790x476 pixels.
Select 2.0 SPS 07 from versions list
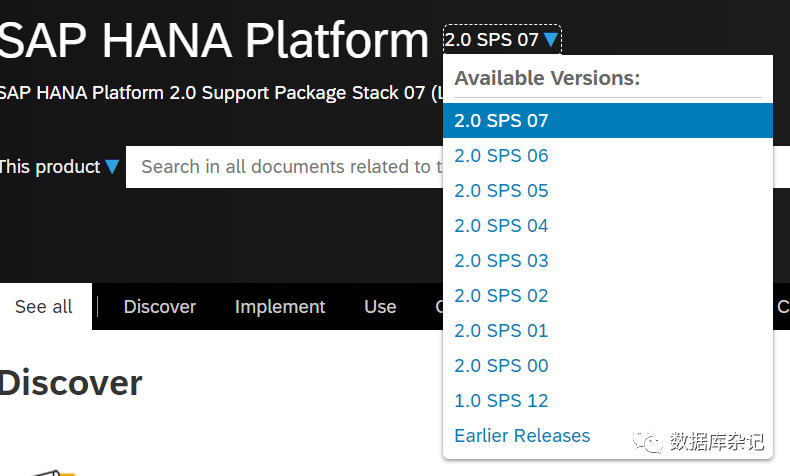coord(501,121)
